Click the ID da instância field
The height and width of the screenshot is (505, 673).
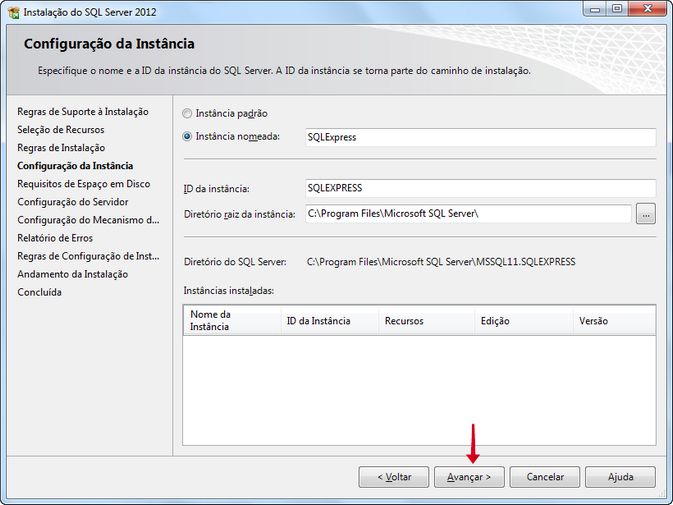[x=480, y=188]
